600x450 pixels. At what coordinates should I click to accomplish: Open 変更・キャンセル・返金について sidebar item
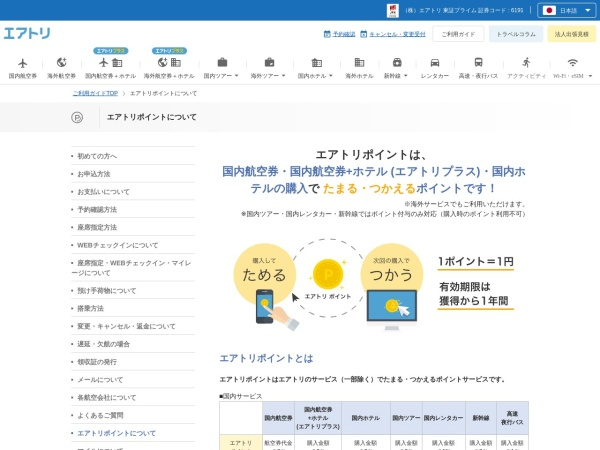pos(133,326)
